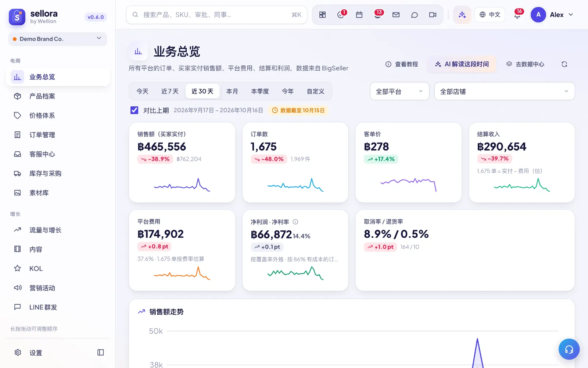The width and height of the screenshot is (588, 368).
Task: Open the 全部平台 dropdown
Action: pos(399,91)
